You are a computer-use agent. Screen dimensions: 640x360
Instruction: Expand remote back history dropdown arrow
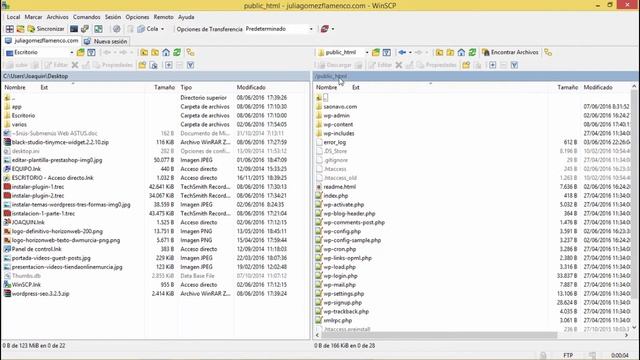pyautogui.click(x=410, y=52)
